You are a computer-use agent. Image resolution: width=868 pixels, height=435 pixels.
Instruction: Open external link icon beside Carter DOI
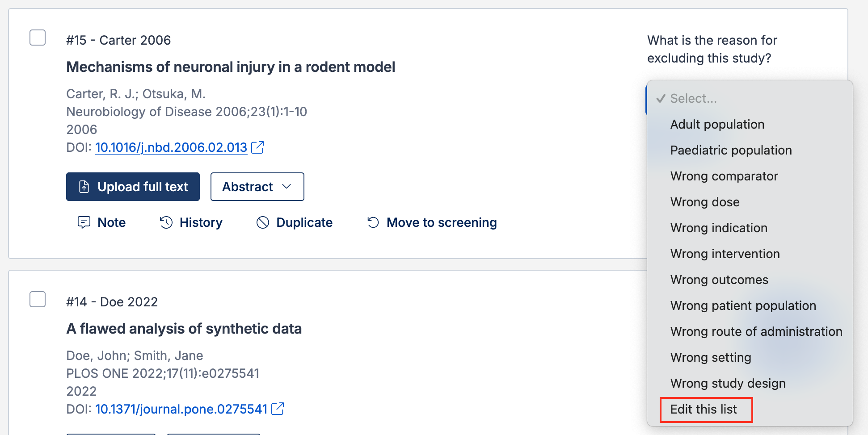257,147
